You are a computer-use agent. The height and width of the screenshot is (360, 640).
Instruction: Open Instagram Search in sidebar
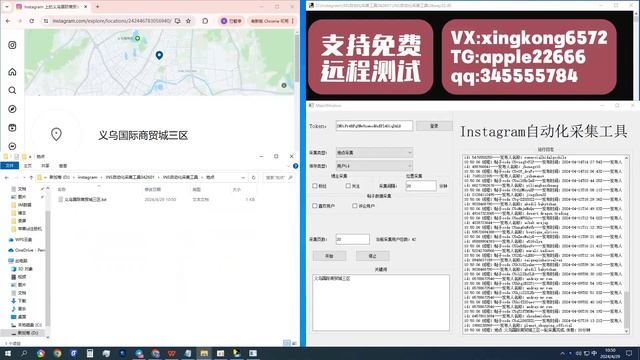click(12, 90)
